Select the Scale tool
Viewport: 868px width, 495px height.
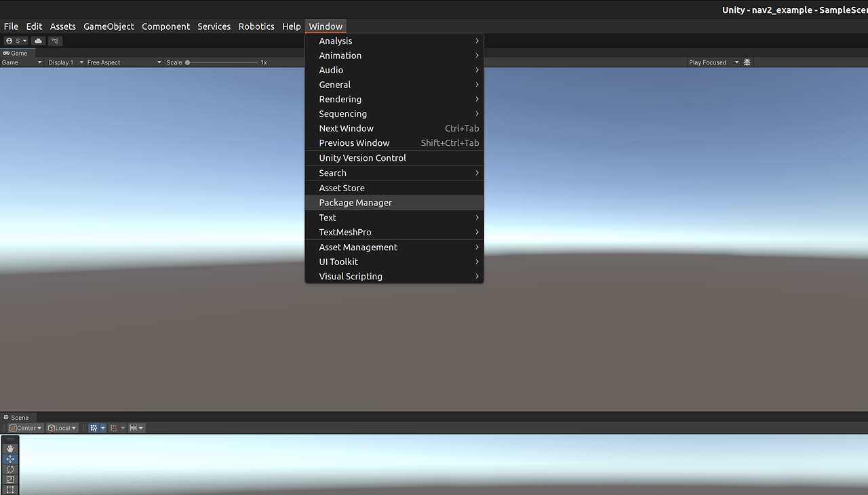[x=9, y=479]
